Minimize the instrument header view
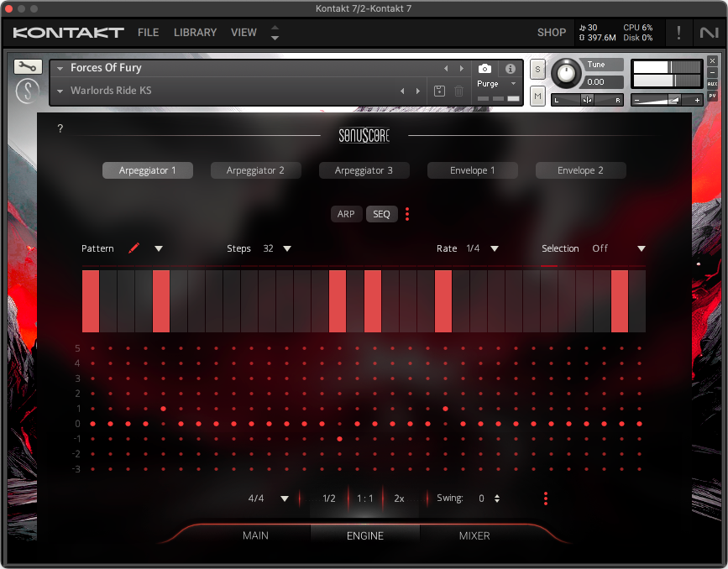728x569 pixels. coord(712,72)
